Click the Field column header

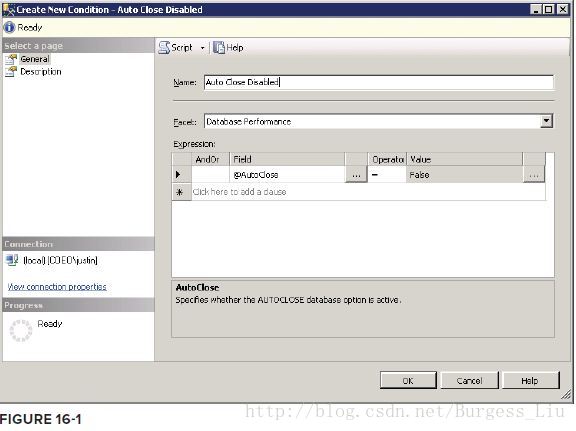pyautogui.click(x=287, y=159)
